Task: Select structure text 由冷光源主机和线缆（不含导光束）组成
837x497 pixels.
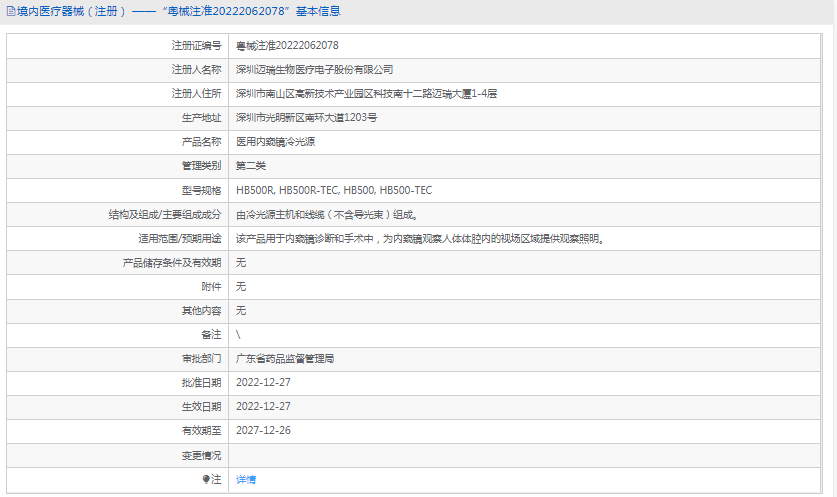Action: pos(327,215)
